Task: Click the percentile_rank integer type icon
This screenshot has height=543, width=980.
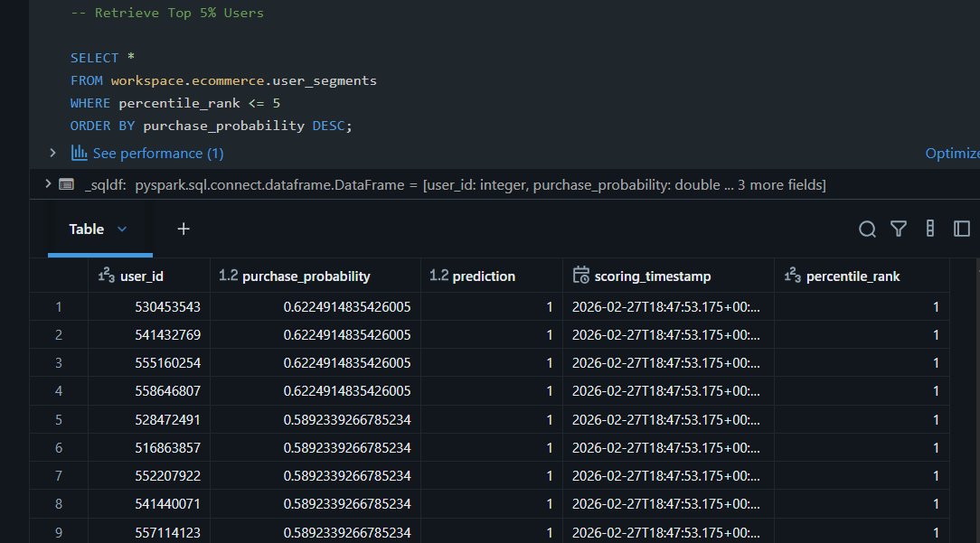Action: point(793,275)
